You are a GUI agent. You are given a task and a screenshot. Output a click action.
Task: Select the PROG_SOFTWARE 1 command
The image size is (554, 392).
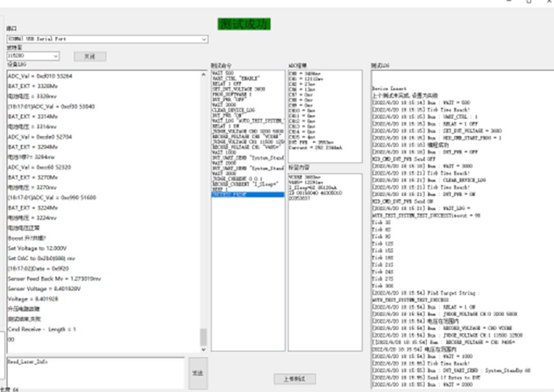232,94
